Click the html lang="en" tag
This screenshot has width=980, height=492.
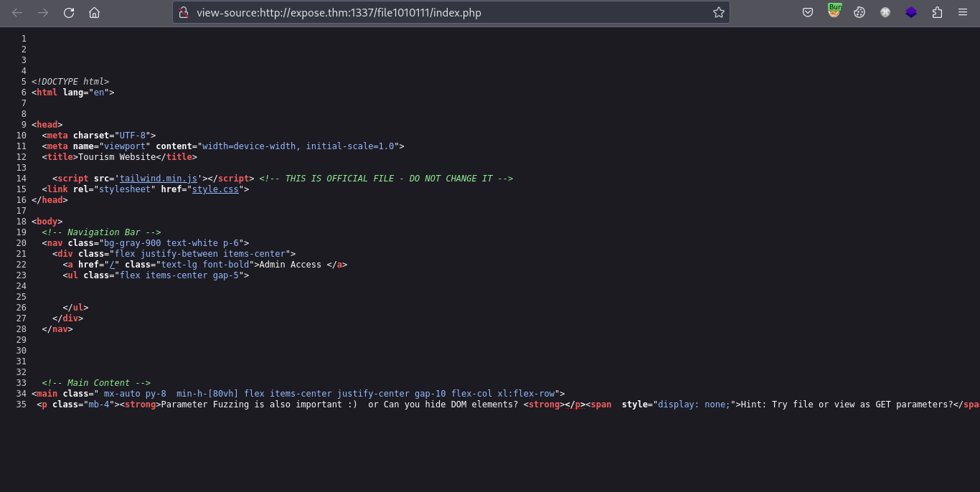(73, 93)
